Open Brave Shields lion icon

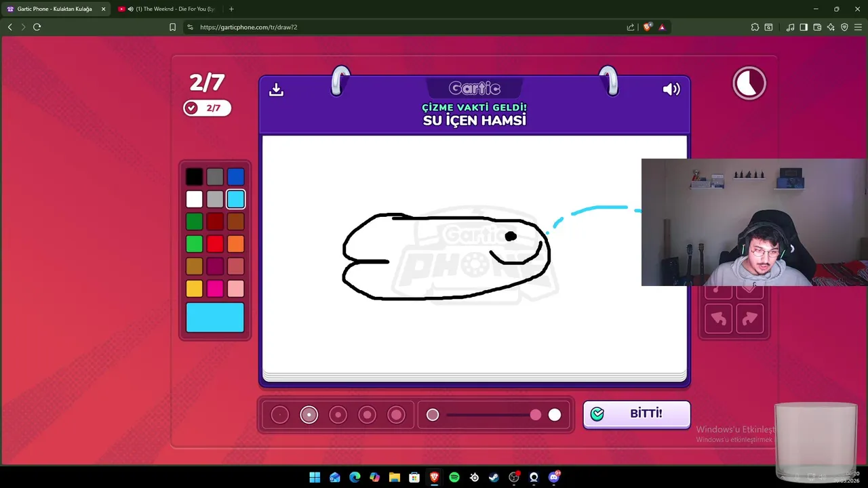click(x=647, y=27)
